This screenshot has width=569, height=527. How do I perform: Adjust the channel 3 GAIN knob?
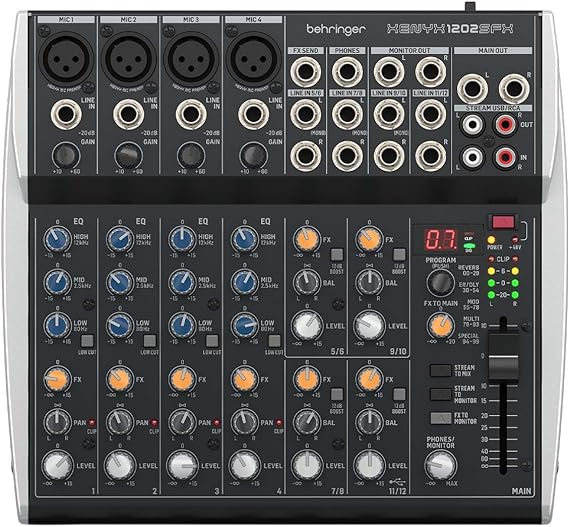pyautogui.click(x=191, y=156)
